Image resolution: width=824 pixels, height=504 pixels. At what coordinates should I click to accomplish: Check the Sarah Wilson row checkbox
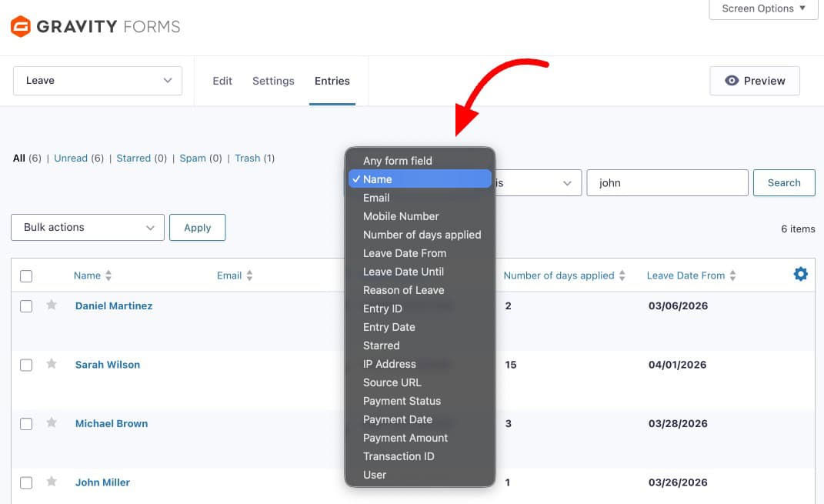pos(26,365)
